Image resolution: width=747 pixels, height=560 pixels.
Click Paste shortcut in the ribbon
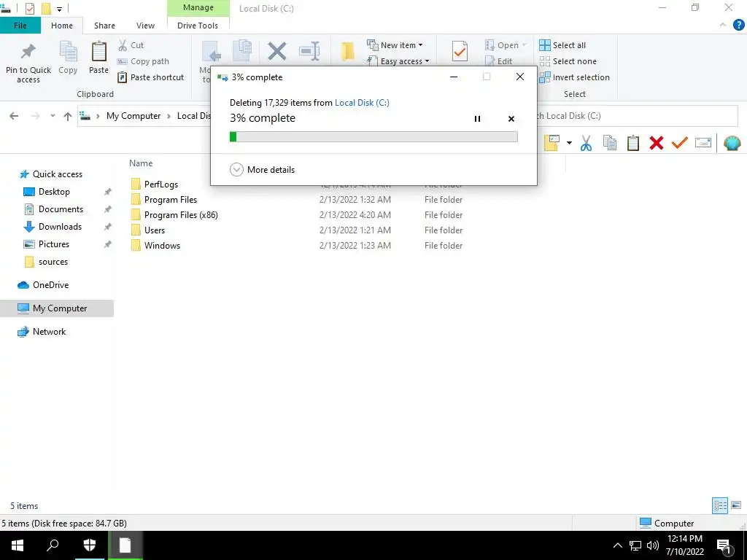150,77
